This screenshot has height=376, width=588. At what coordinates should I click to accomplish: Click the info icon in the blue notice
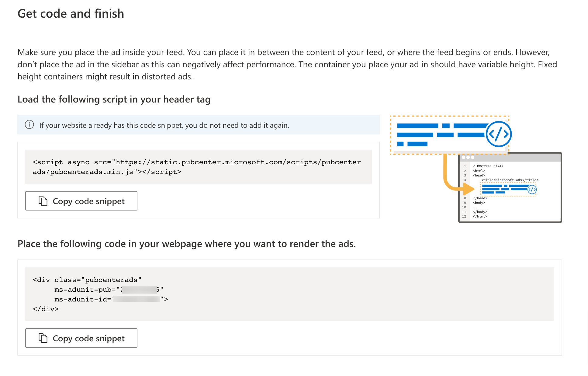click(29, 125)
